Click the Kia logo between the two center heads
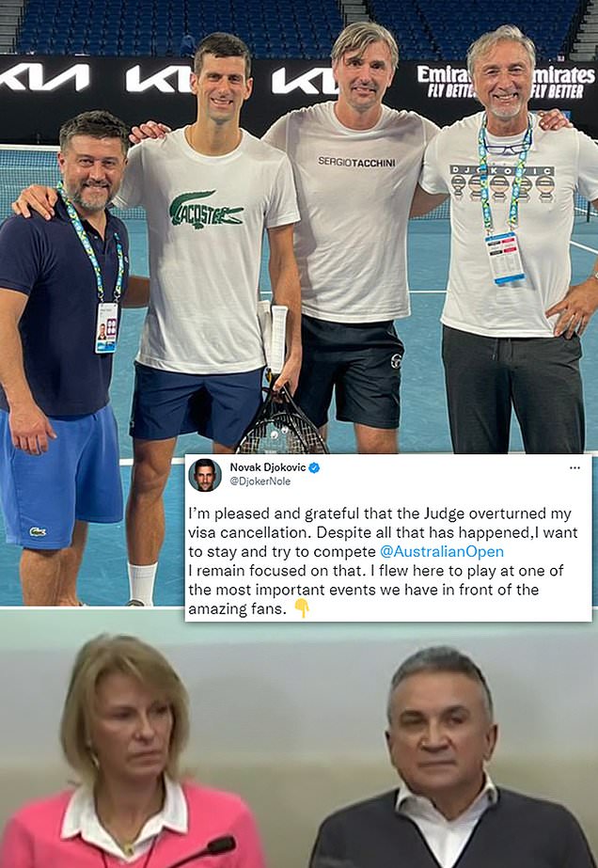 tap(304, 80)
